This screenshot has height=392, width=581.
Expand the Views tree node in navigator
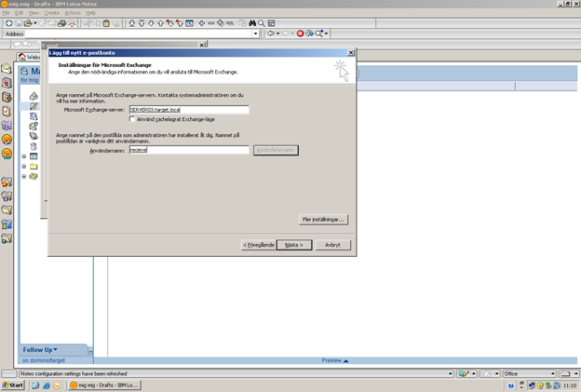[x=23, y=156]
